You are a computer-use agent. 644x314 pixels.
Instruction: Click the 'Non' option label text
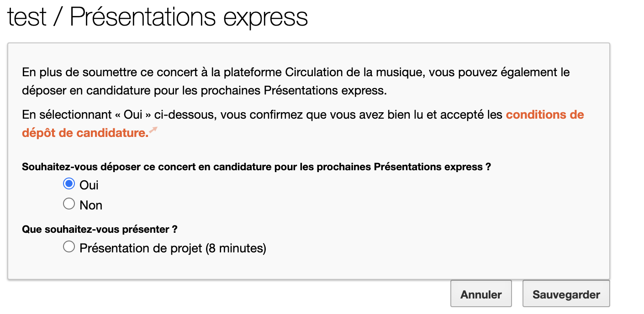[x=91, y=205]
